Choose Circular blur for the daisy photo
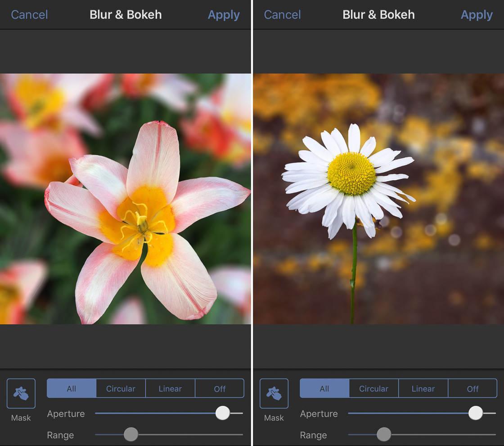 coord(373,388)
